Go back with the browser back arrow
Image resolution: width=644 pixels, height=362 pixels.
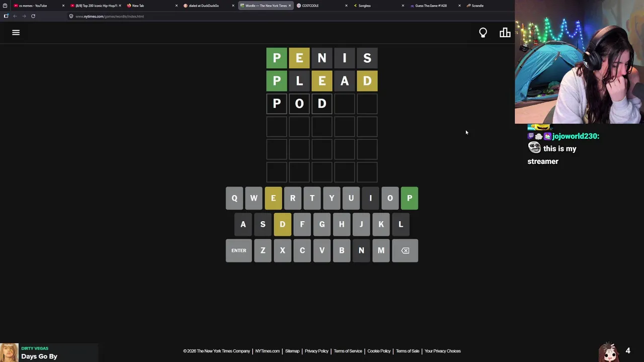[15, 16]
